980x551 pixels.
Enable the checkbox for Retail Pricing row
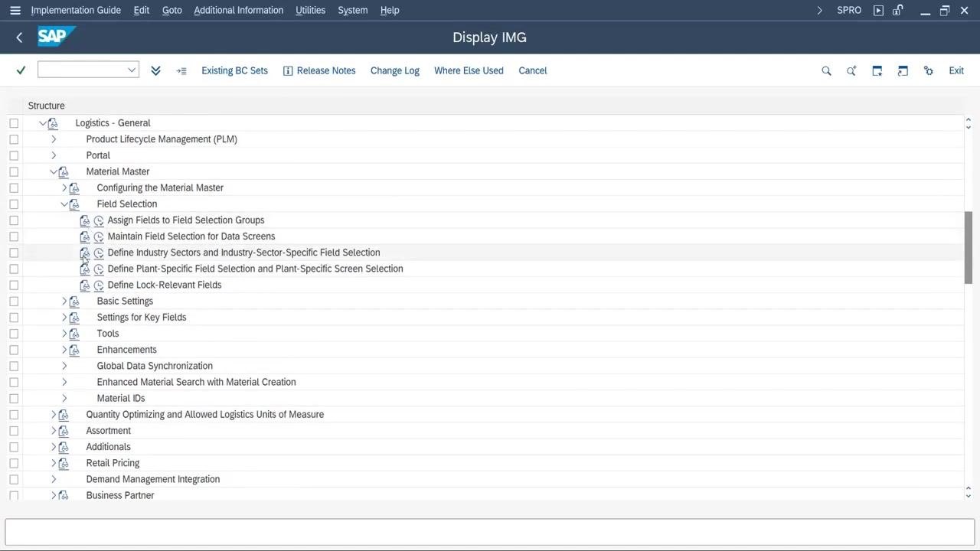coord(14,463)
